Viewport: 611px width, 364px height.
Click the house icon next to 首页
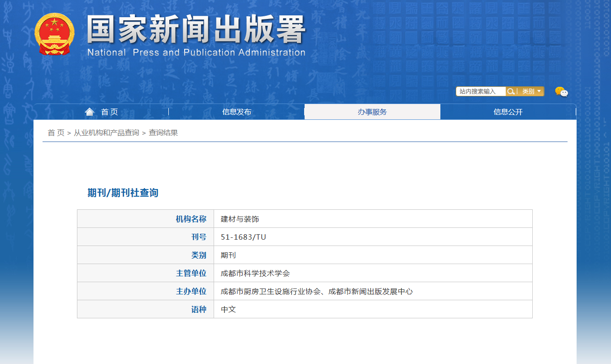(90, 111)
